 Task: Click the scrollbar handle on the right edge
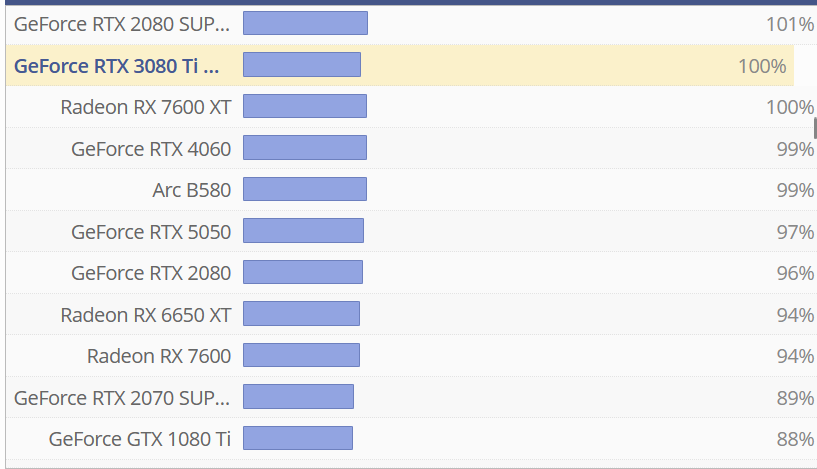814,128
